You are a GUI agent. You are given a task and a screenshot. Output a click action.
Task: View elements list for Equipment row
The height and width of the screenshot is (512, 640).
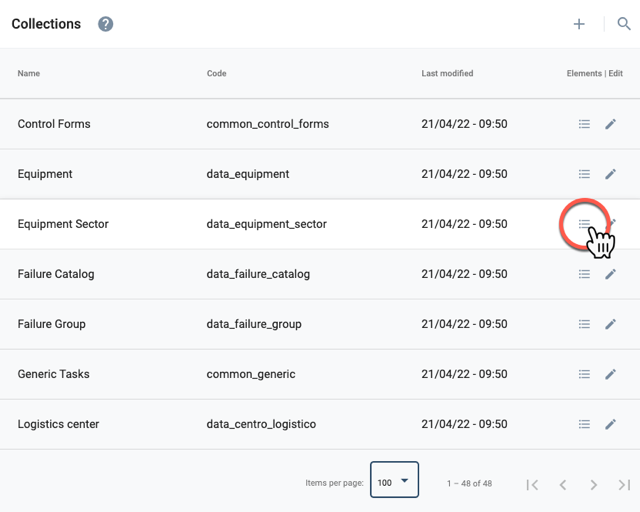pos(584,174)
